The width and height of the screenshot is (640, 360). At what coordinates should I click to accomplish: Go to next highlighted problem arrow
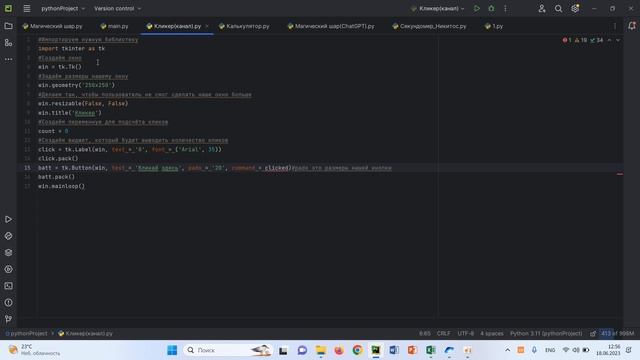click(618, 40)
